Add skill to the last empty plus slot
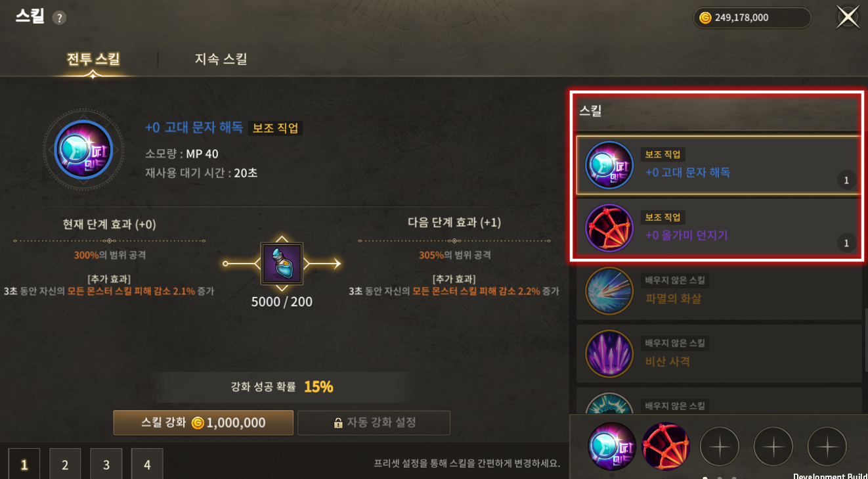This screenshot has height=479, width=868. [827, 447]
